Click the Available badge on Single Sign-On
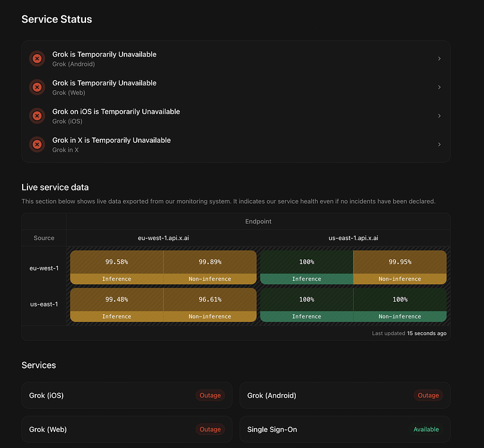The image size is (484, 448). (x=426, y=429)
